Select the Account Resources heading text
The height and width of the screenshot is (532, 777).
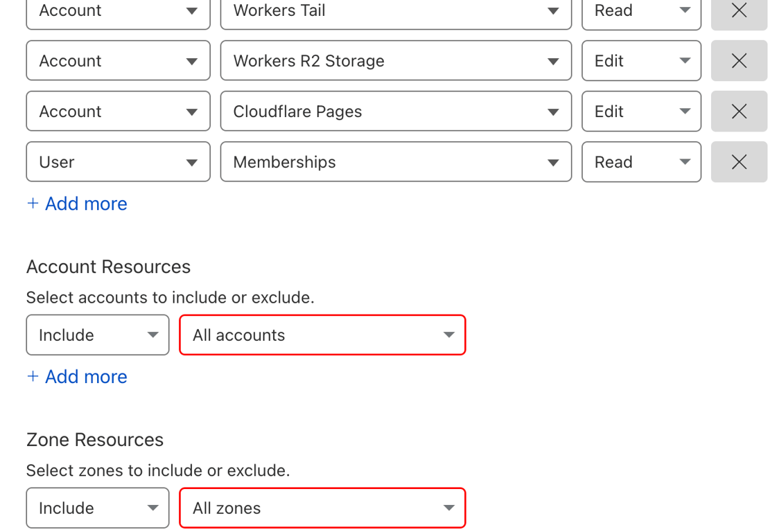click(x=108, y=267)
